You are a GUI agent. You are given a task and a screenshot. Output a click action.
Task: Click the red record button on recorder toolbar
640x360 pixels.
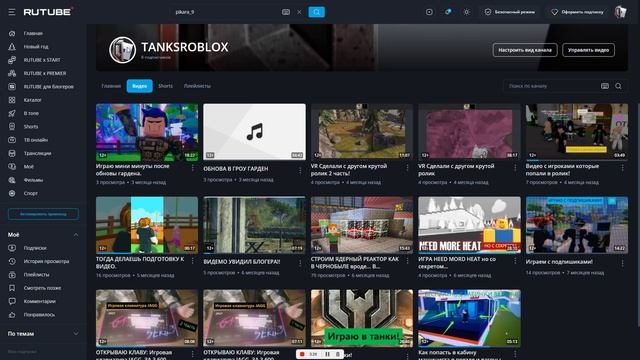click(302, 354)
